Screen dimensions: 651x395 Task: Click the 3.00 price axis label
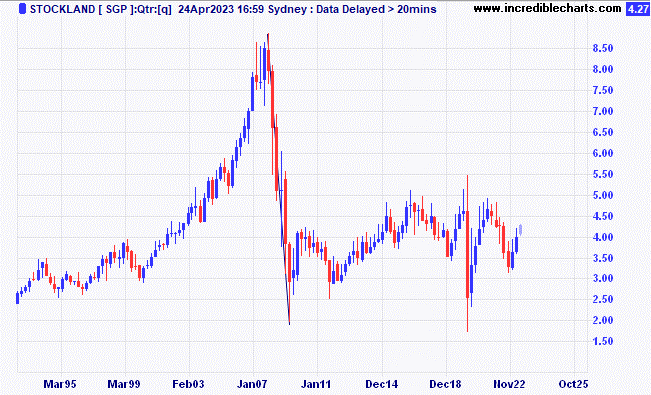603,278
